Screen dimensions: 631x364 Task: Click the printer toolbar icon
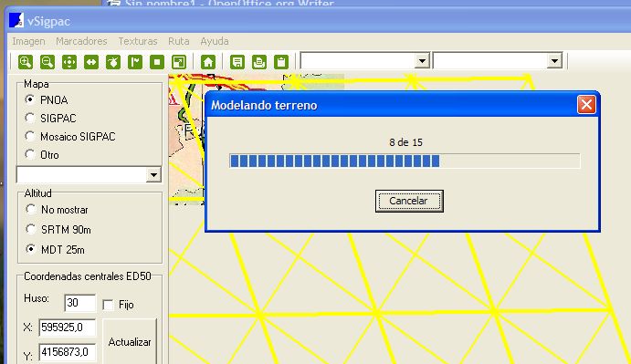point(259,62)
